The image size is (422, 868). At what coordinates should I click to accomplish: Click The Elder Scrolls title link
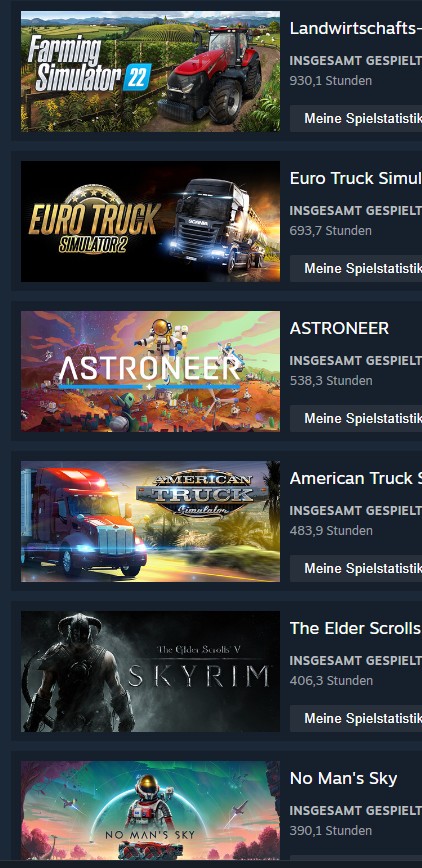356,628
